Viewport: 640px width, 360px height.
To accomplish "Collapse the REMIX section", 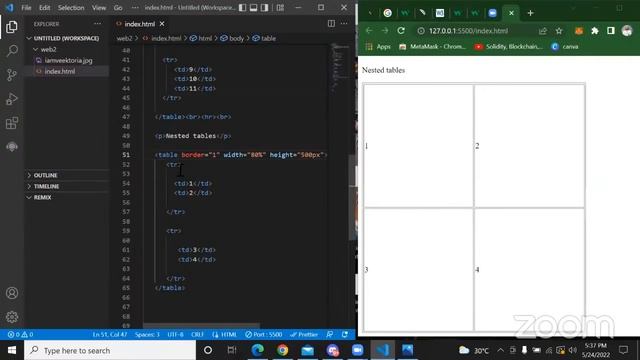I will click(42, 197).
